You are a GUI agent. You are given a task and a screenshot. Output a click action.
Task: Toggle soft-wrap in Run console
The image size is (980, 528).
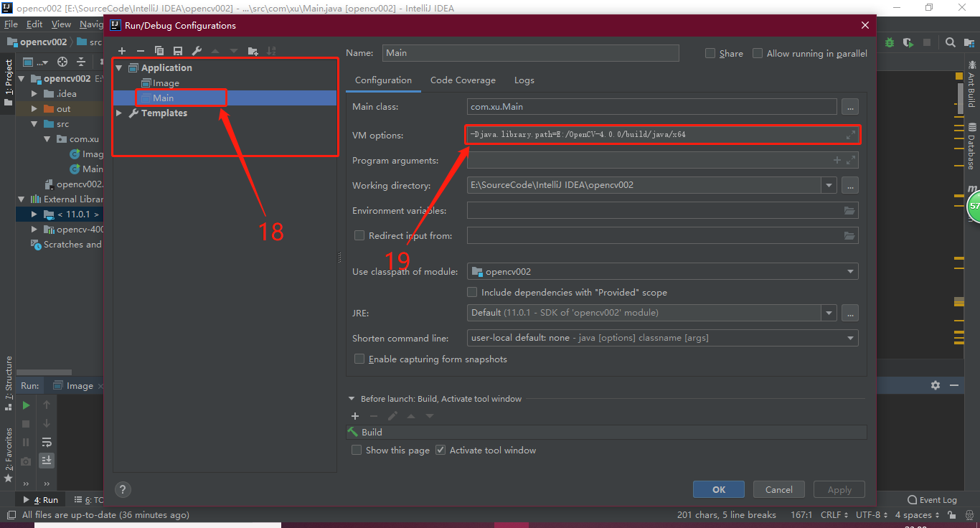47,441
